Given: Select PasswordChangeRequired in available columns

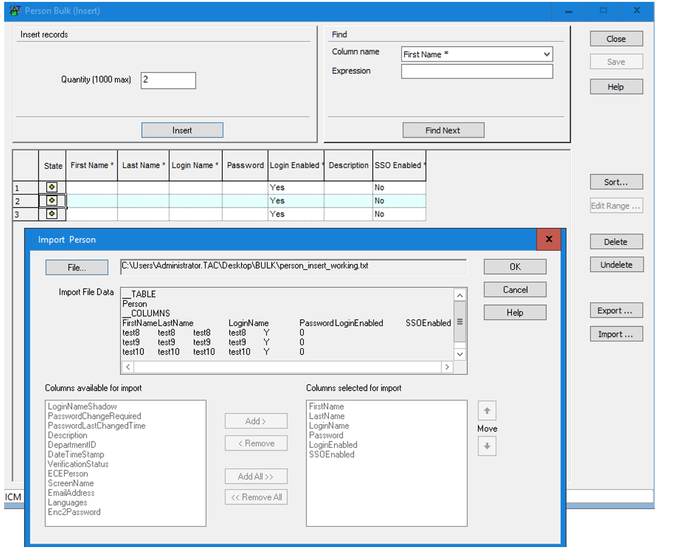Looking at the screenshot, I should [94, 416].
